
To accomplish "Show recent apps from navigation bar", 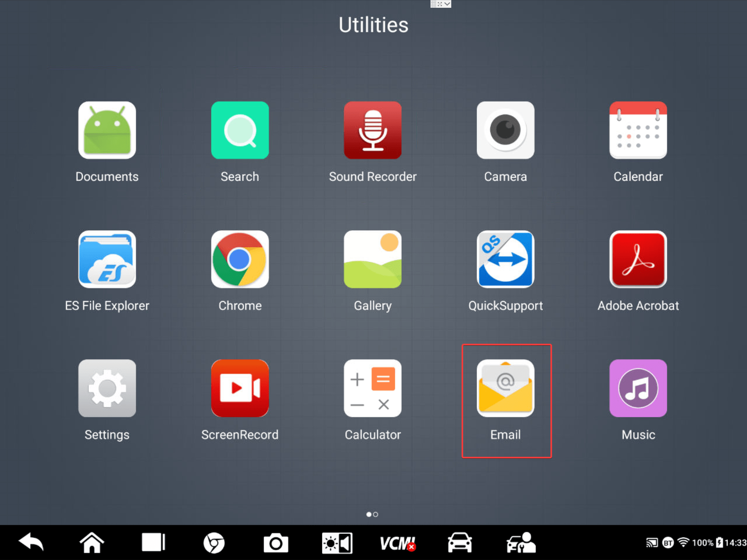I will tap(153, 543).
